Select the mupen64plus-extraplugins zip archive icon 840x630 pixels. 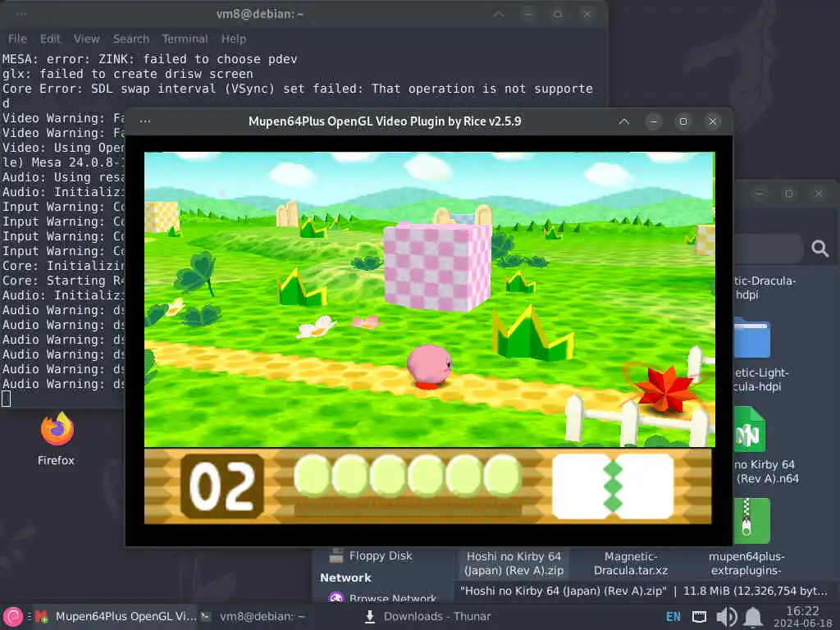(x=751, y=520)
